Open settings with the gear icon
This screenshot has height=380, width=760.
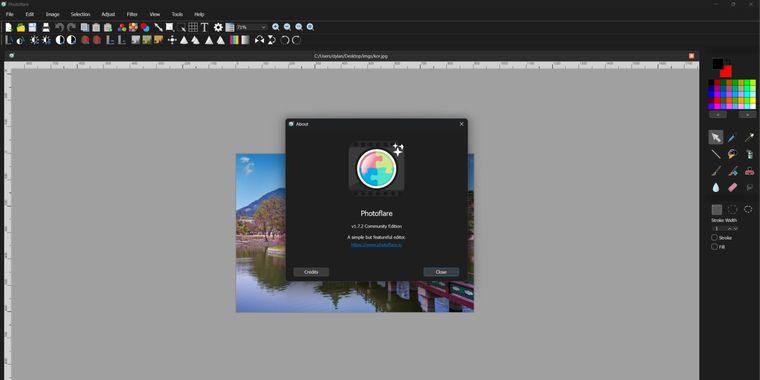coord(218,28)
